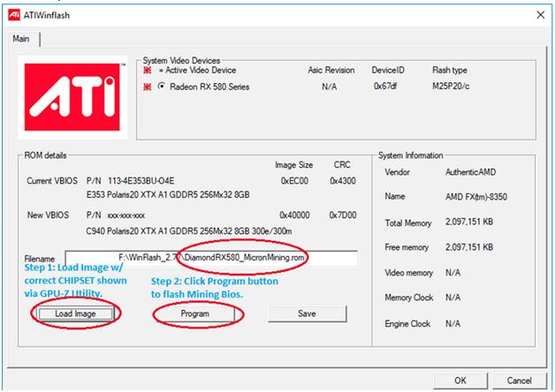Image resolution: width=555 pixels, height=392 pixels.
Task: Close the ATIWinflash window
Action: tap(541, 15)
